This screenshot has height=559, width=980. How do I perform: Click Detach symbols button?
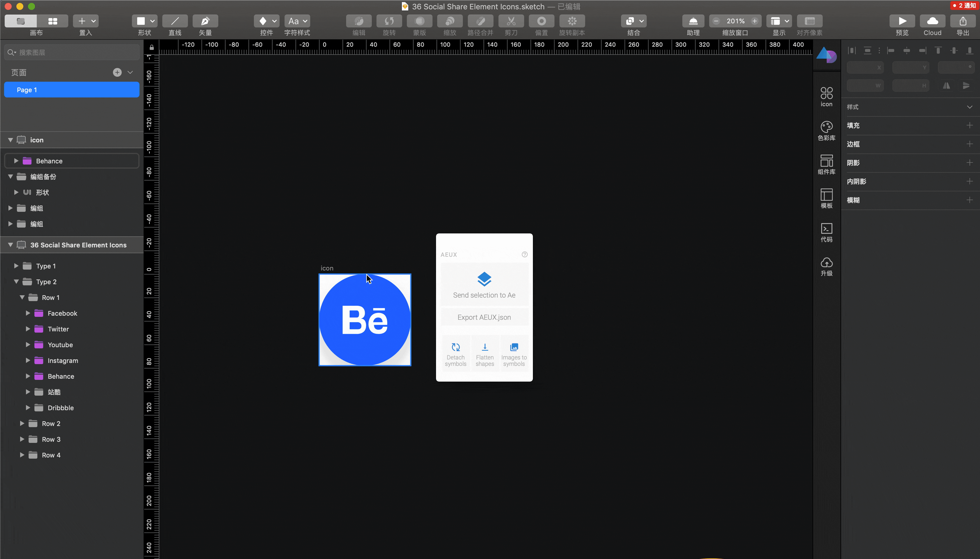tap(456, 354)
